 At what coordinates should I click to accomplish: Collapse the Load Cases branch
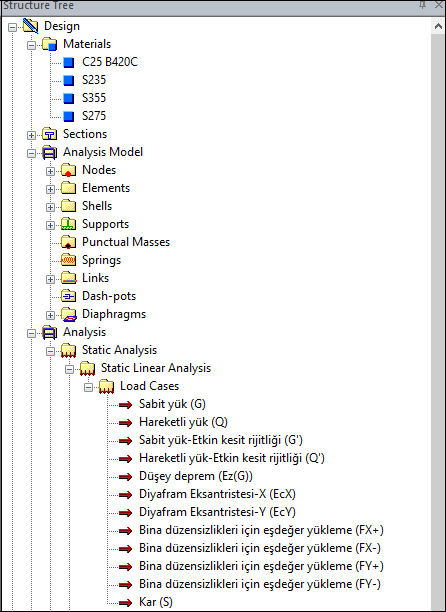89,388
